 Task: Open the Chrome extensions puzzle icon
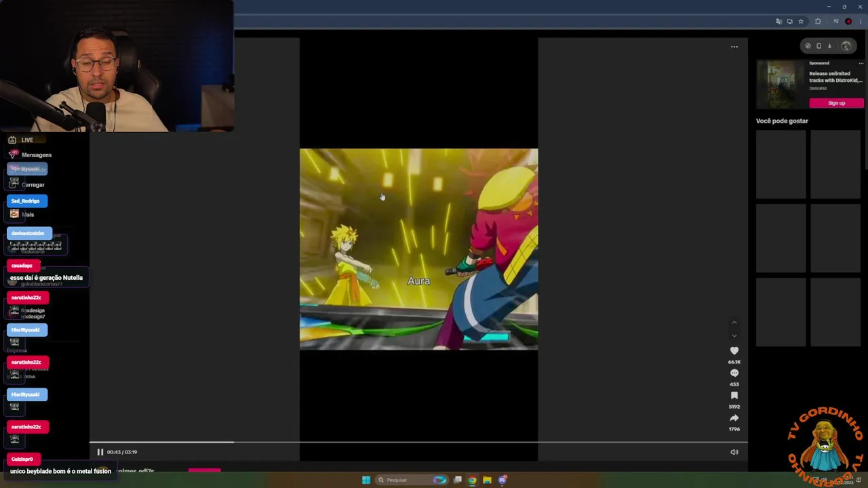tap(818, 21)
